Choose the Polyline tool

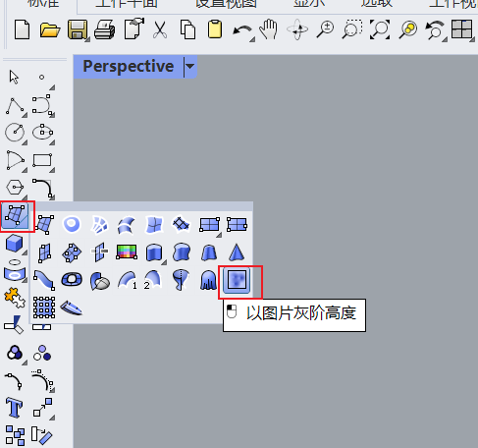[x=15, y=105]
